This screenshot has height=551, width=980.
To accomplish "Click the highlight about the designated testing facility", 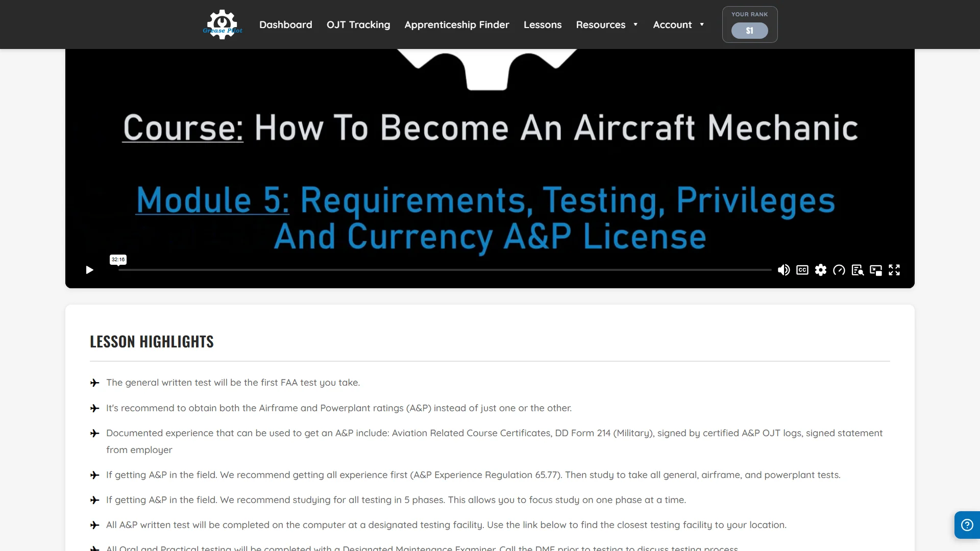I will (x=446, y=525).
